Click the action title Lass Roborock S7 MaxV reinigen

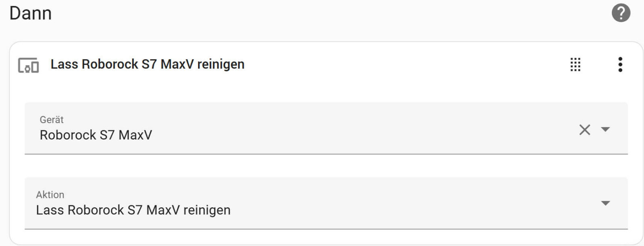click(x=147, y=64)
